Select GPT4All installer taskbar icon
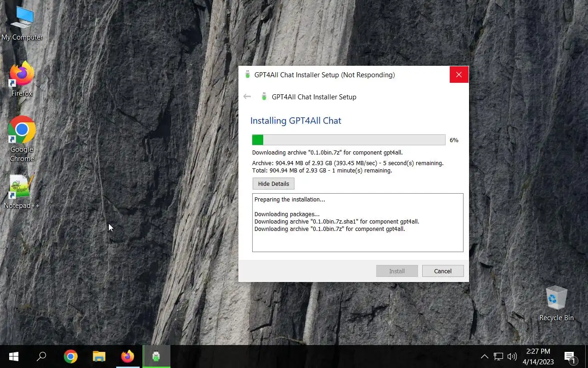 coord(156,356)
